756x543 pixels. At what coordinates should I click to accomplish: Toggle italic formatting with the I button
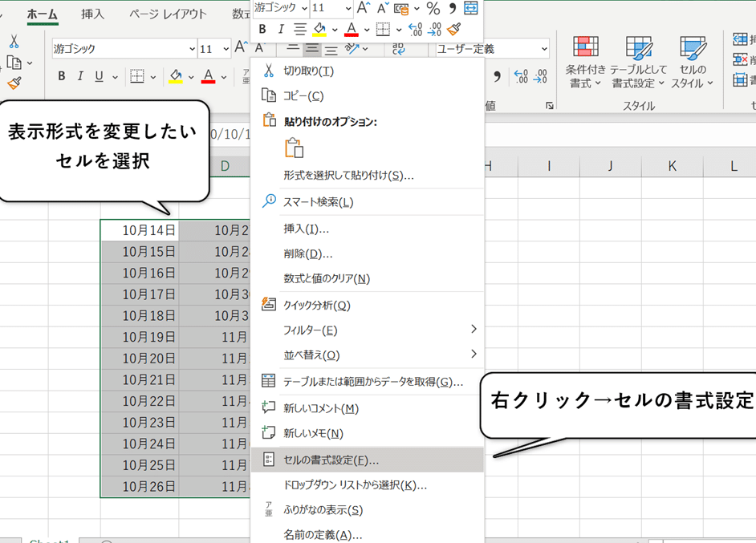[80, 75]
